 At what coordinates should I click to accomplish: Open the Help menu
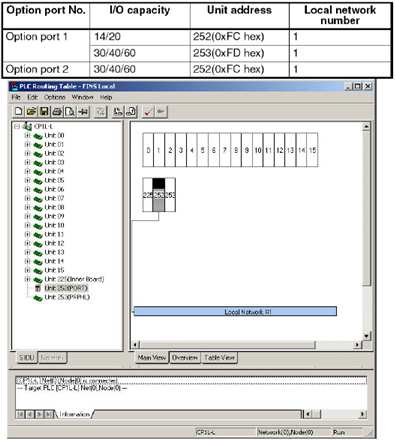(106, 97)
